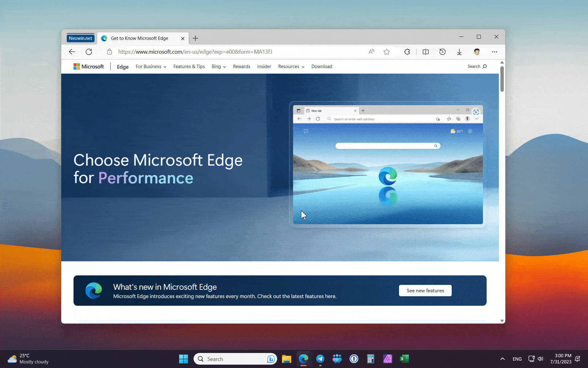Click the Download link
This screenshot has width=588, height=368.
pyautogui.click(x=322, y=67)
